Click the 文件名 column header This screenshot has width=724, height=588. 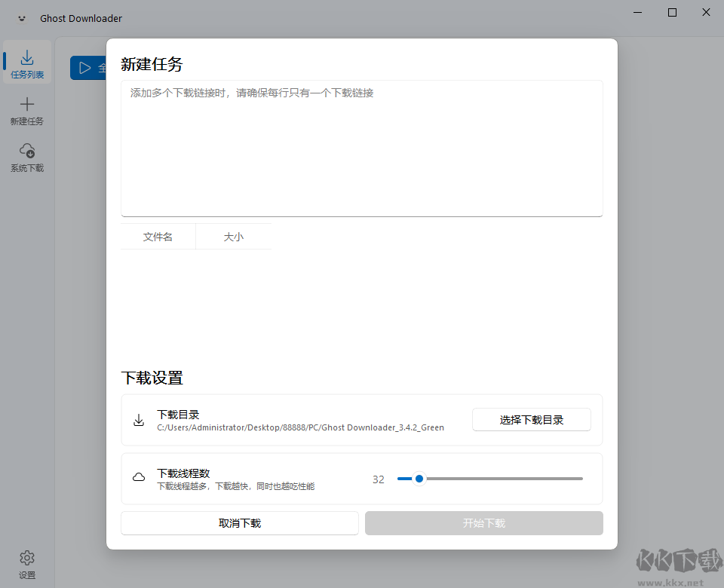click(158, 237)
